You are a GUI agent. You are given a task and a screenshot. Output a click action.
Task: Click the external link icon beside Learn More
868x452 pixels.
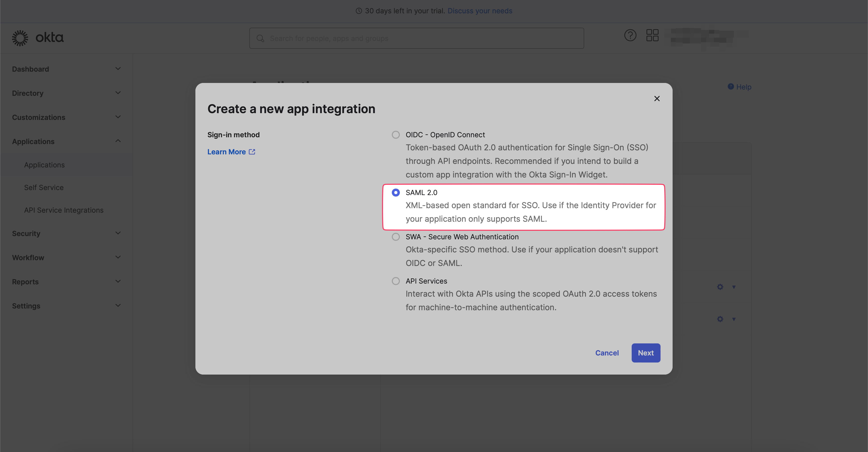252,152
